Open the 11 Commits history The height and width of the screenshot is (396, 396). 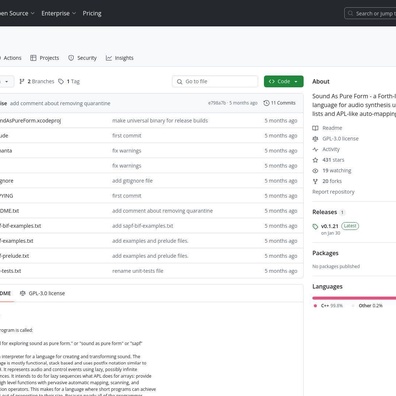pyautogui.click(x=279, y=103)
